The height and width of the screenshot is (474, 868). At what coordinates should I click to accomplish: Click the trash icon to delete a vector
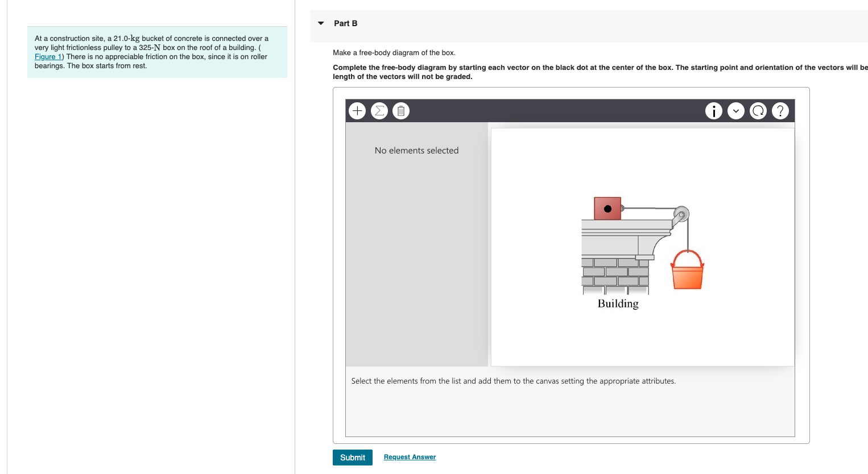[x=401, y=111]
